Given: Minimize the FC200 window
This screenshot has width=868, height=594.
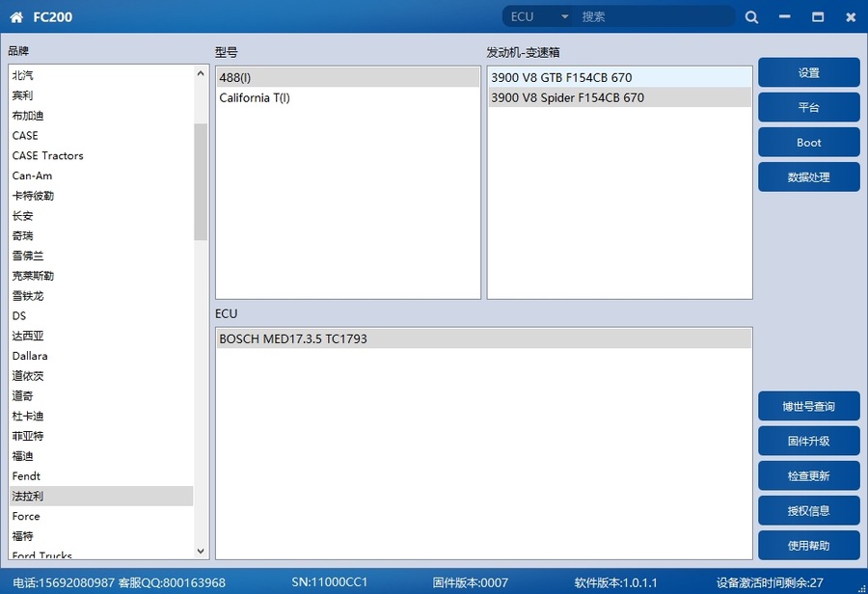Looking at the screenshot, I should click(x=784, y=17).
